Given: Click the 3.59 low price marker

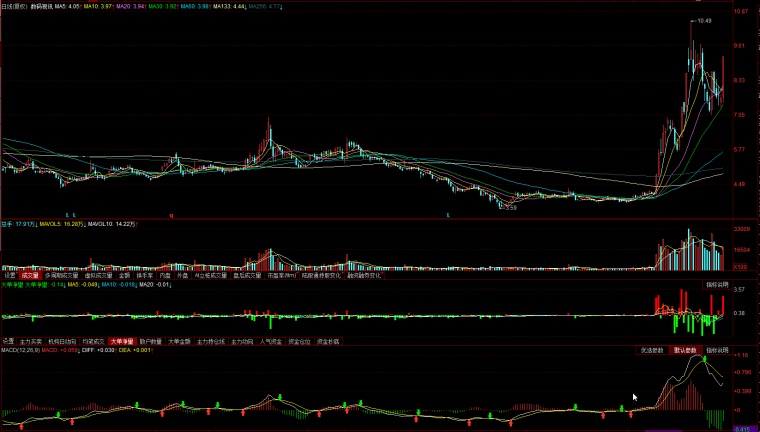Looking at the screenshot, I should pyautogui.click(x=511, y=208).
